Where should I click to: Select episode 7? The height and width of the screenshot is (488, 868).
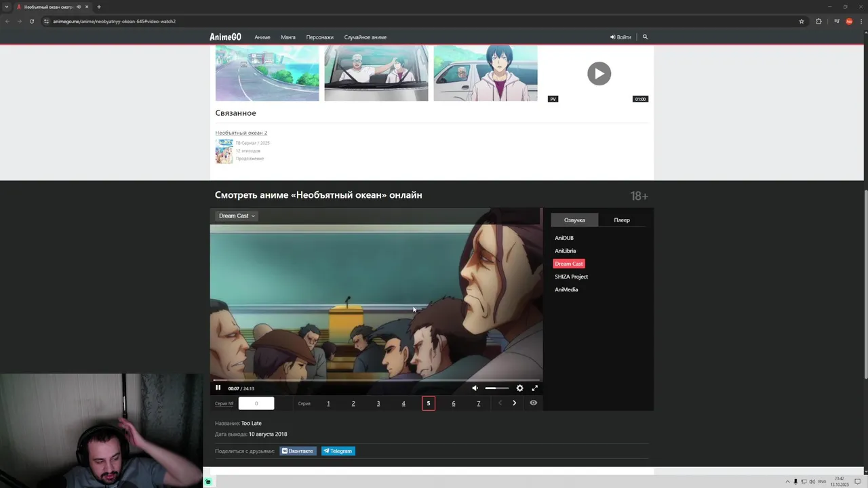click(479, 403)
